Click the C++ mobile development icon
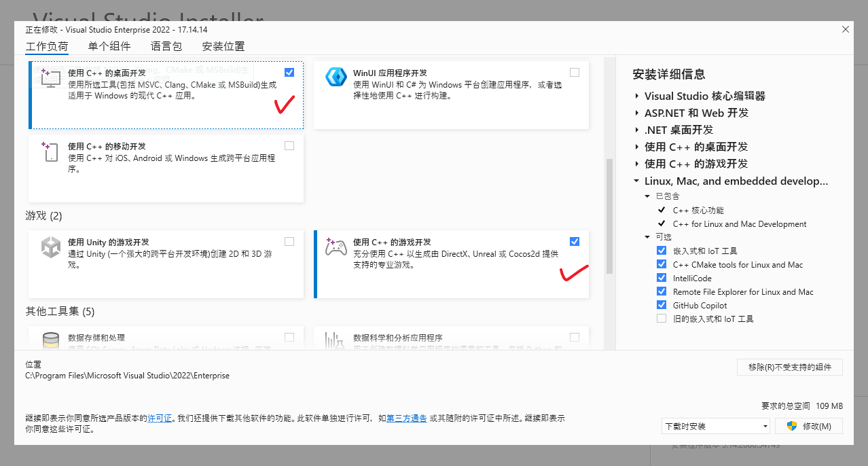The width and height of the screenshot is (868, 466). coord(51,151)
